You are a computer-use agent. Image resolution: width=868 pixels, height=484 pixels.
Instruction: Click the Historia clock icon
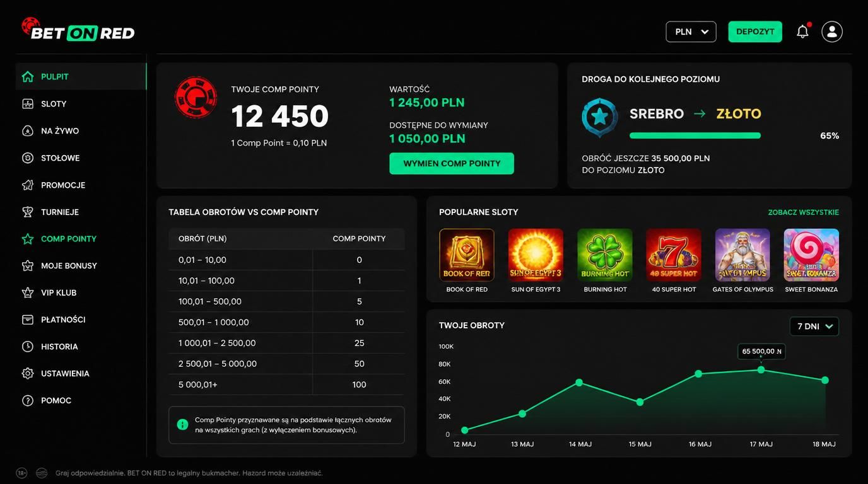[28, 347]
